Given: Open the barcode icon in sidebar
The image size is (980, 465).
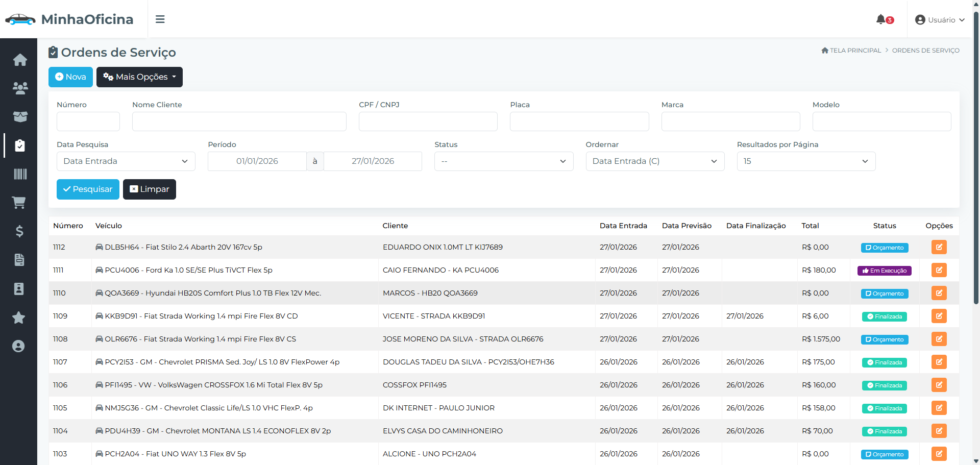Looking at the screenshot, I should click(x=20, y=174).
